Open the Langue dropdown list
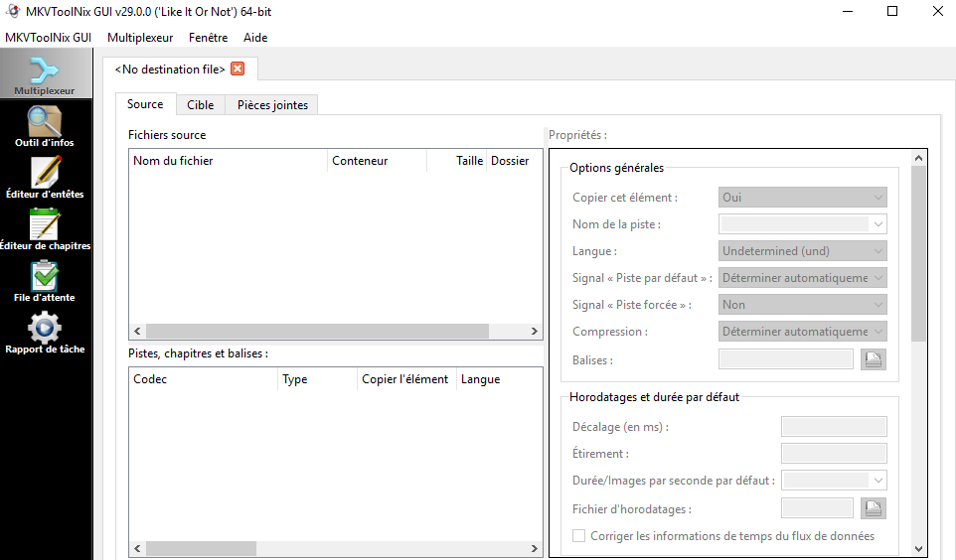Screen dimensions: 956x560 pyautogui.click(x=803, y=251)
